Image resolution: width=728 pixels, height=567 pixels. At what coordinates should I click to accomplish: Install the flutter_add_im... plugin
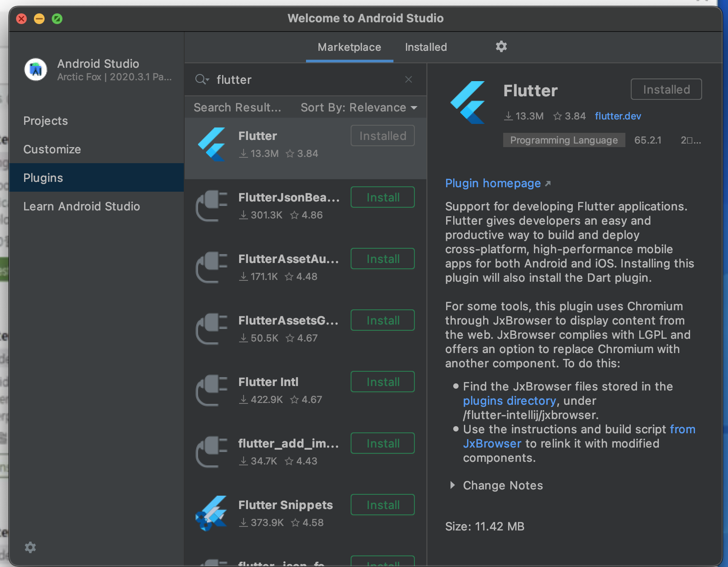(383, 443)
